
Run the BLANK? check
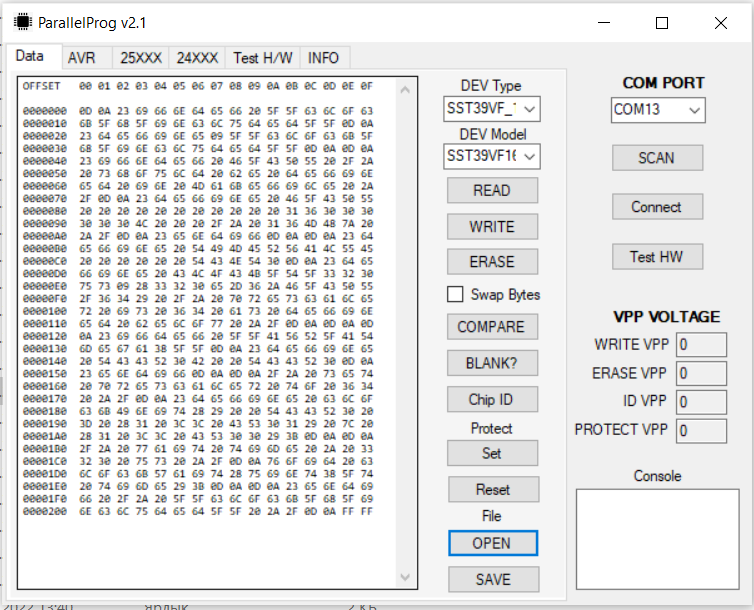point(492,363)
